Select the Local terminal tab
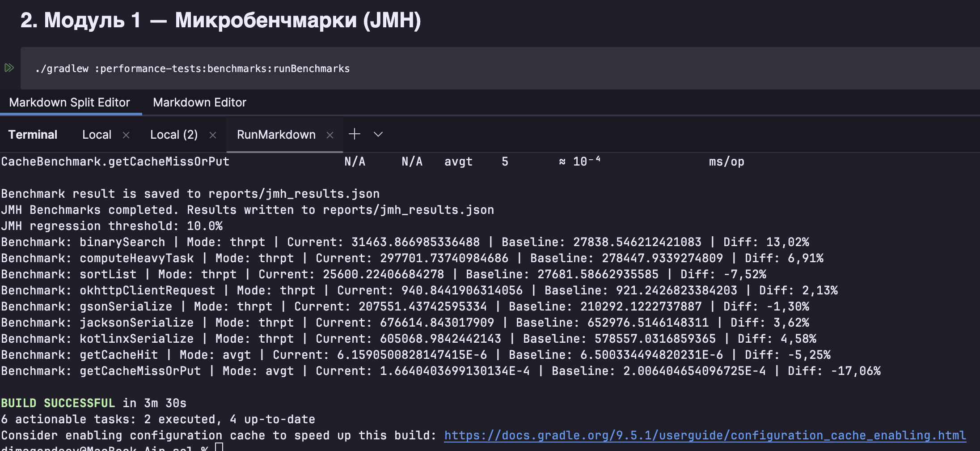This screenshot has width=980, height=451. point(97,135)
